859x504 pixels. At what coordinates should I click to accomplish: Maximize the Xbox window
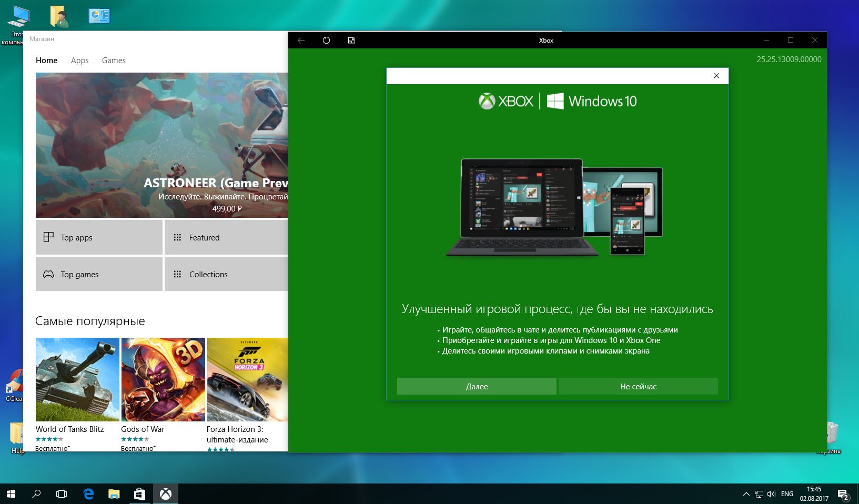pyautogui.click(x=791, y=41)
